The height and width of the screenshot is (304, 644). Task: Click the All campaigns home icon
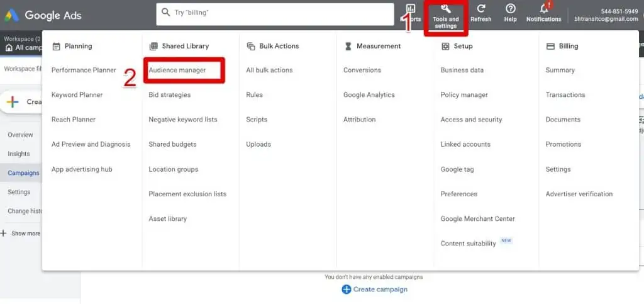(9, 48)
